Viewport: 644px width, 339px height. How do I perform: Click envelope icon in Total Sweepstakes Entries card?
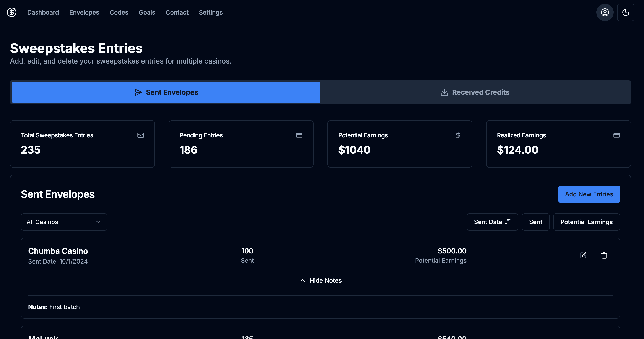[140, 135]
